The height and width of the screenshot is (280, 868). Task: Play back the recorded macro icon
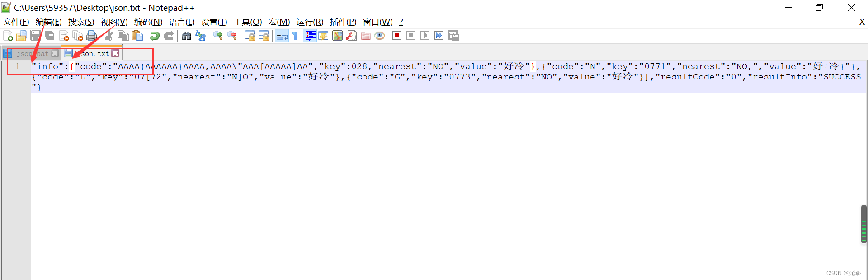(425, 36)
